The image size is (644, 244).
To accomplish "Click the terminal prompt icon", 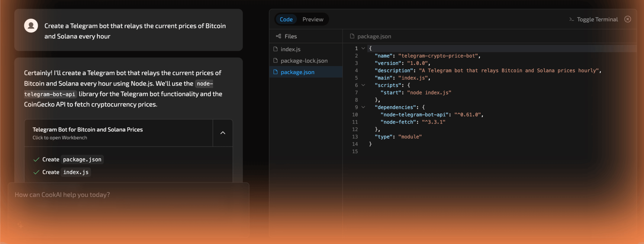I will click(x=571, y=19).
